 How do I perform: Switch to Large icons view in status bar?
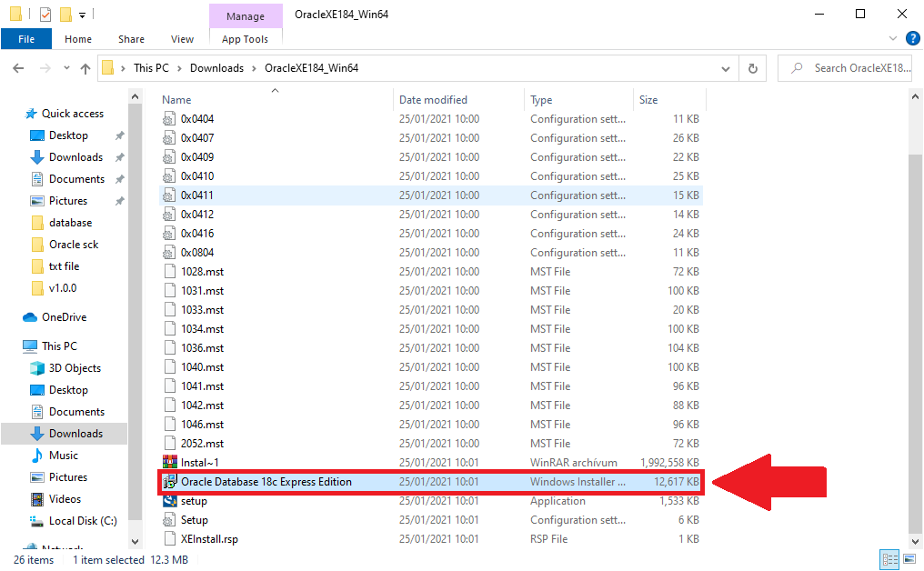click(909, 559)
